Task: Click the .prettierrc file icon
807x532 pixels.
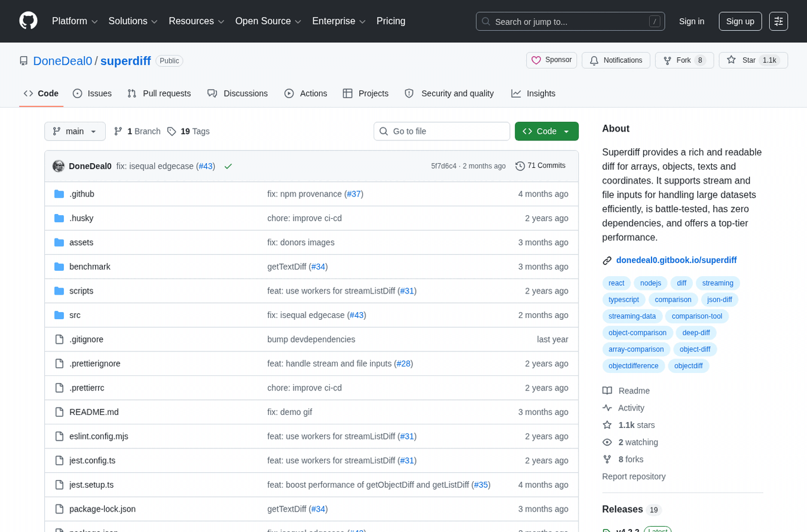Action: 59,388
